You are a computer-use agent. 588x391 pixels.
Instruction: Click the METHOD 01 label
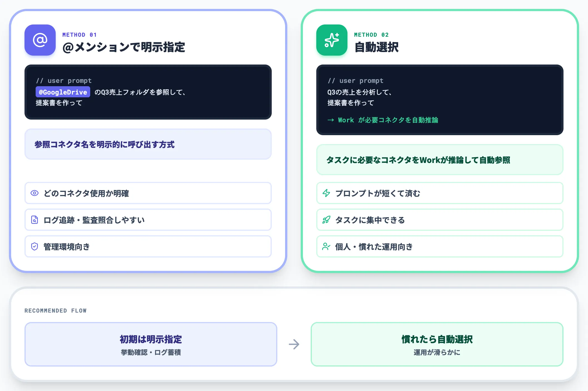pyautogui.click(x=80, y=35)
